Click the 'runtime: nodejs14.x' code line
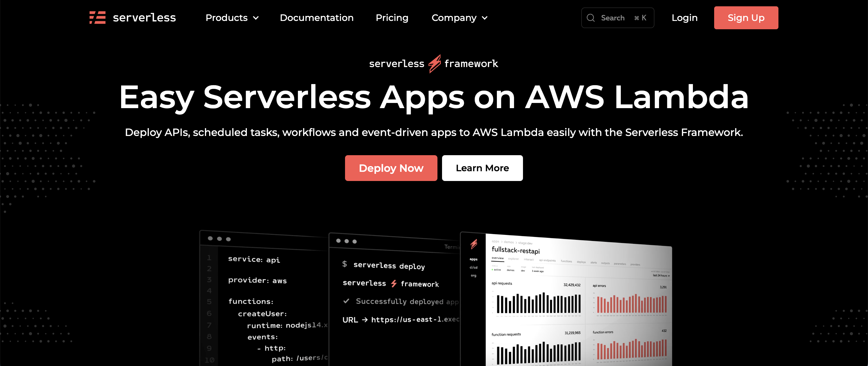Image resolution: width=868 pixels, height=366 pixels. coord(287,325)
